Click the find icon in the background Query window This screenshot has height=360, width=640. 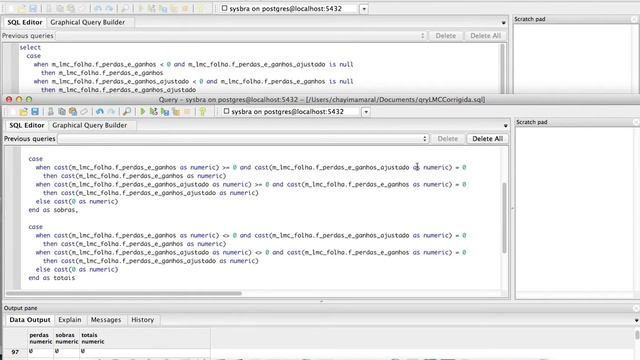[x=125, y=8]
